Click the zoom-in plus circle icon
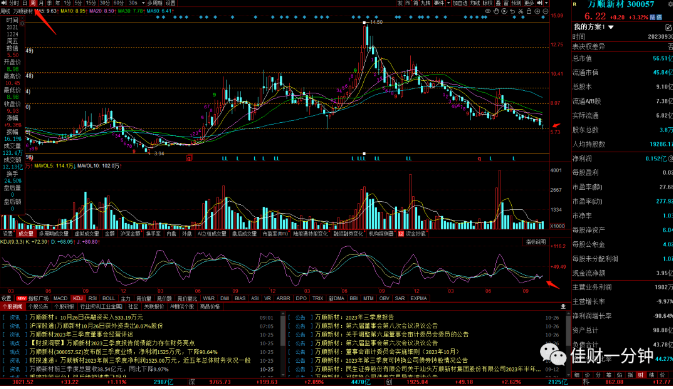 pyautogui.click(x=537, y=11)
